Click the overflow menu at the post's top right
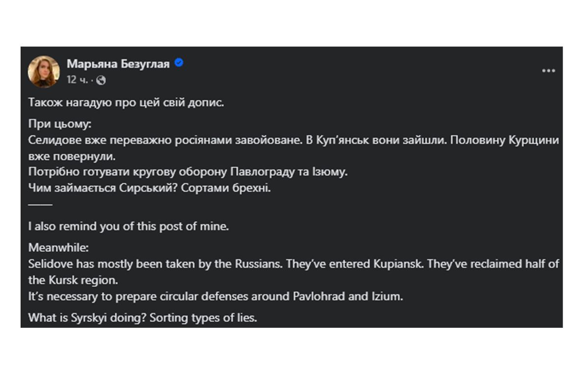588x392 pixels. tap(549, 71)
